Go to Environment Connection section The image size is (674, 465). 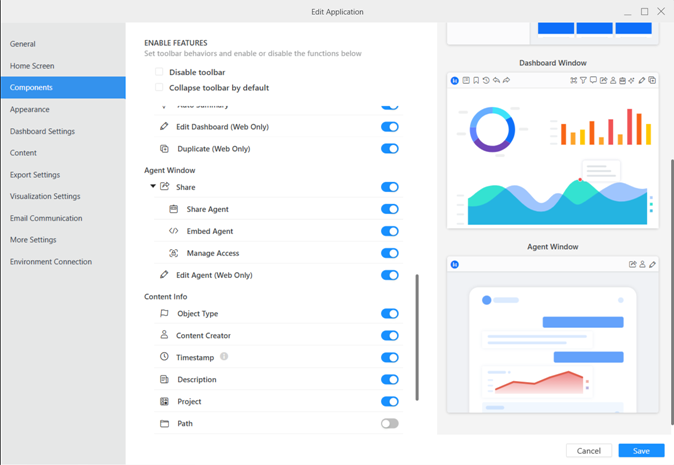[x=51, y=262]
